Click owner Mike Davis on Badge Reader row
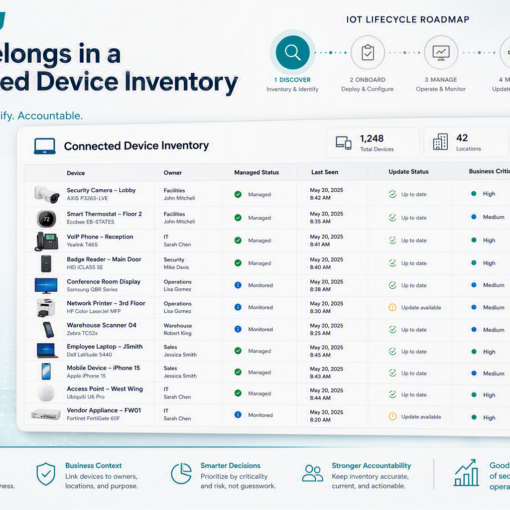This screenshot has height=510, width=510. (176, 267)
